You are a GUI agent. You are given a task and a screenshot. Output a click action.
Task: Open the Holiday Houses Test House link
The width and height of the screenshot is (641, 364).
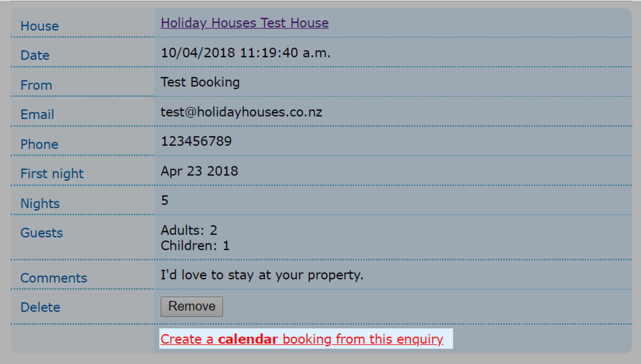point(244,23)
